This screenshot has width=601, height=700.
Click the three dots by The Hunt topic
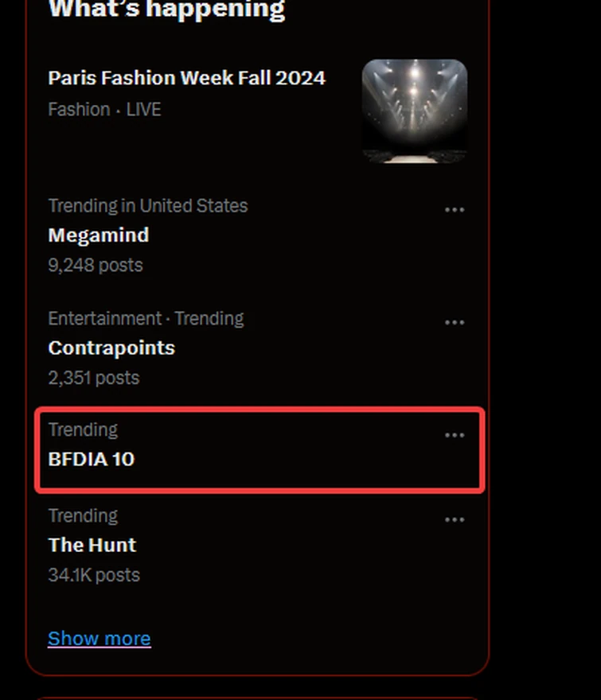coord(455,519)
